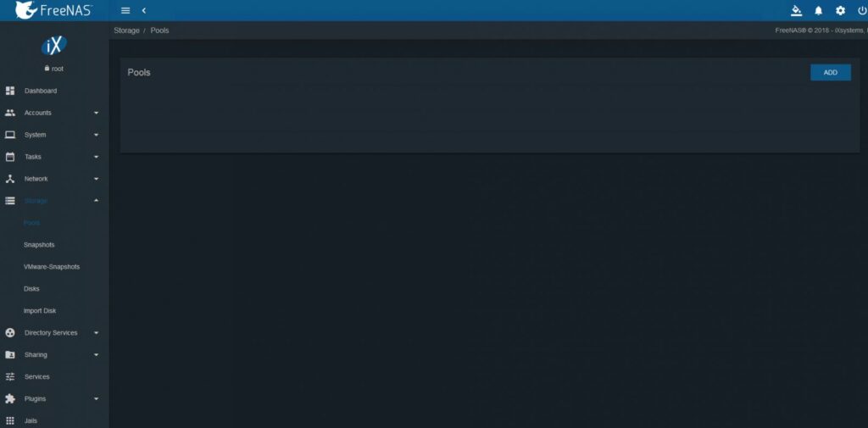Image resolution: width=868 pixels, height=428 pixels.
Task: Collapse the Storage section arrow
Action: coord(97,200)
